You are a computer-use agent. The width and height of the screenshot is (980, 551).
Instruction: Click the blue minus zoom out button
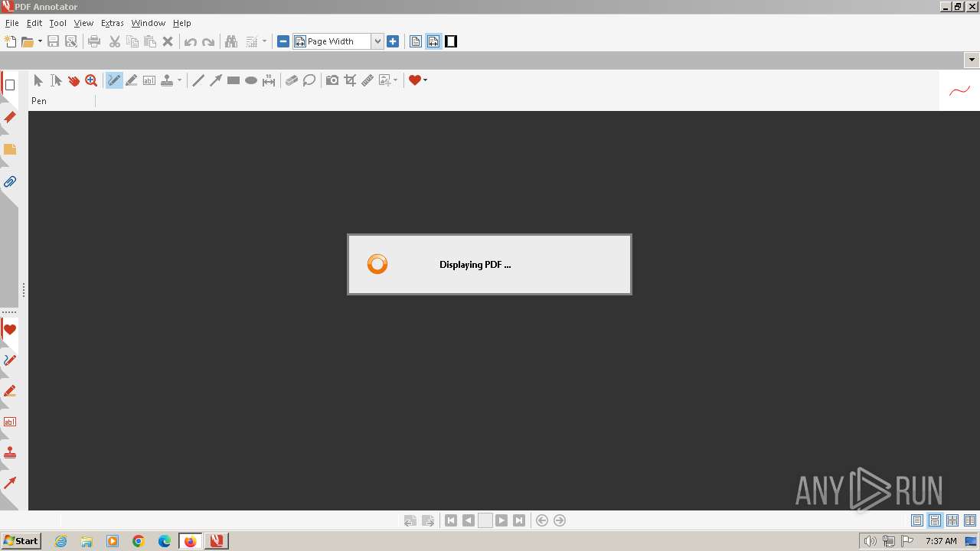point(283,41)
